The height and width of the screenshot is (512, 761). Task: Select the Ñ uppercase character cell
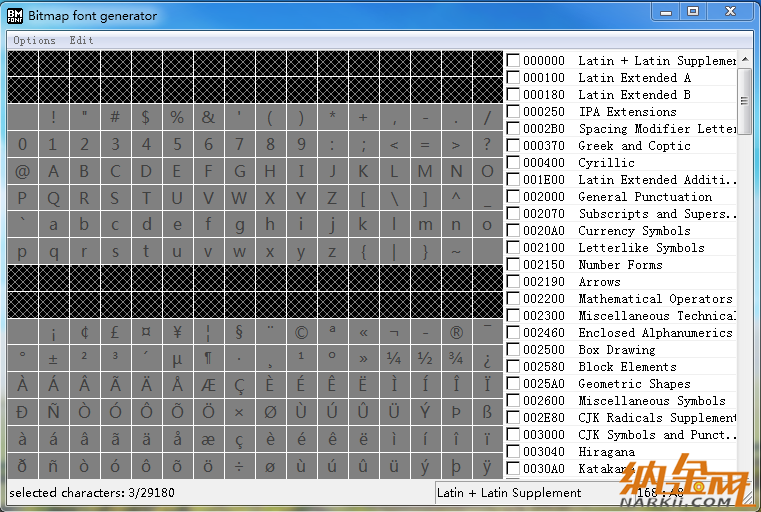(x=53, y=413)
